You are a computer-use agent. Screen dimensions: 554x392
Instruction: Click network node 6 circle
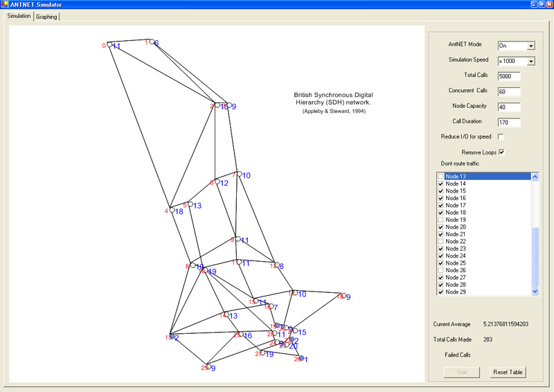217,181
